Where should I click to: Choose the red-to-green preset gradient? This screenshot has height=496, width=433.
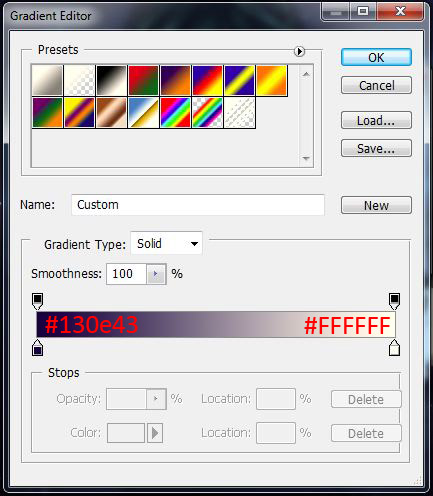[x=143, y=81]
